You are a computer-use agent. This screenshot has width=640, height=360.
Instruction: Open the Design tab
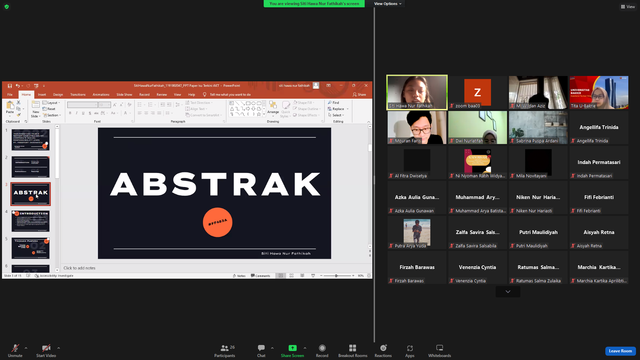(58, 95)
